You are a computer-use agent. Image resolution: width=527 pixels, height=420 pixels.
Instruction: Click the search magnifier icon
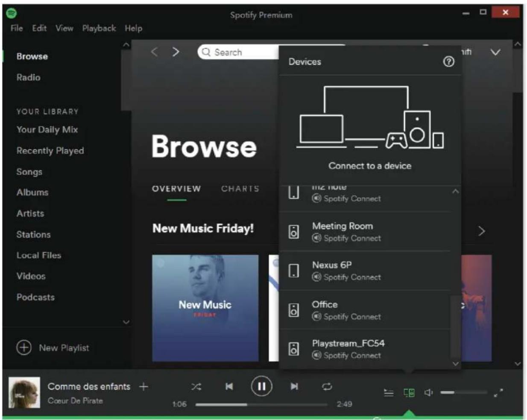[206, 52]
